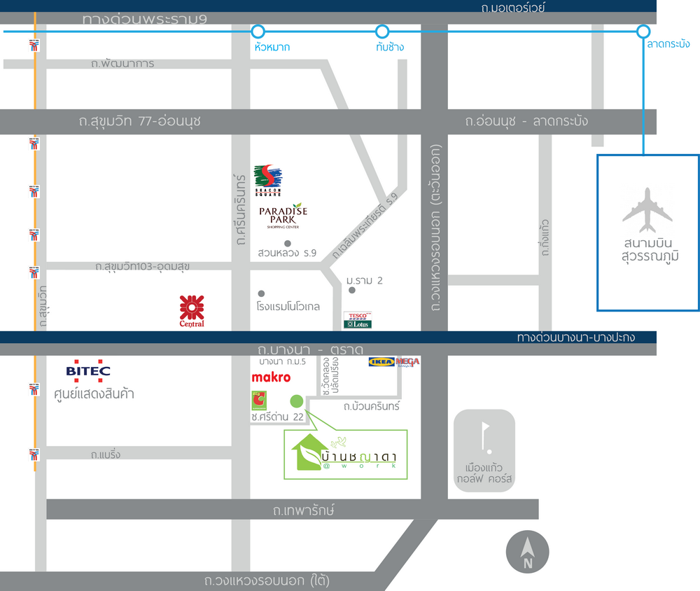
Task: Click the green house บ้านชญาดา @work logo
Action: [346, 454]
